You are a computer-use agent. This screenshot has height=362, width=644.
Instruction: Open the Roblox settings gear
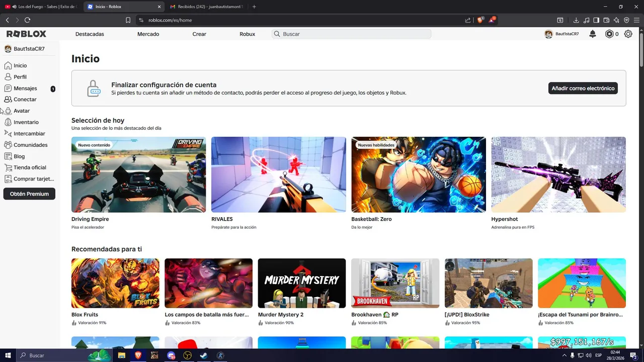pyautogui.click(x=628, y=34)
